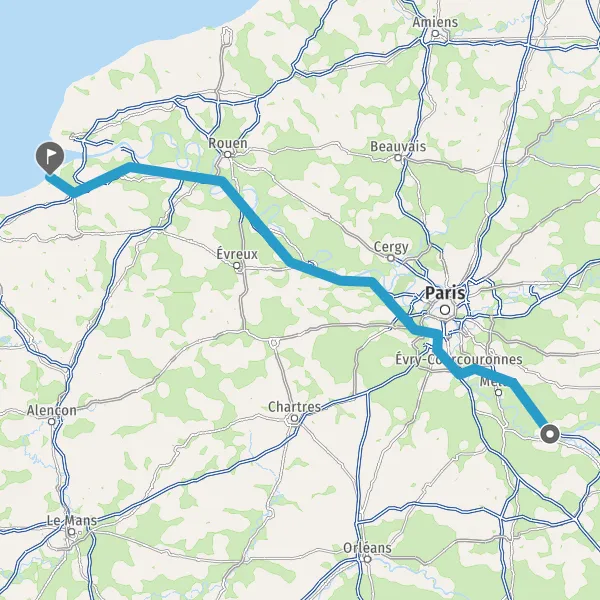Viewport: 600px width, 600px height.
Task: Click the Orléans city dot
Action: pos(367,559)
